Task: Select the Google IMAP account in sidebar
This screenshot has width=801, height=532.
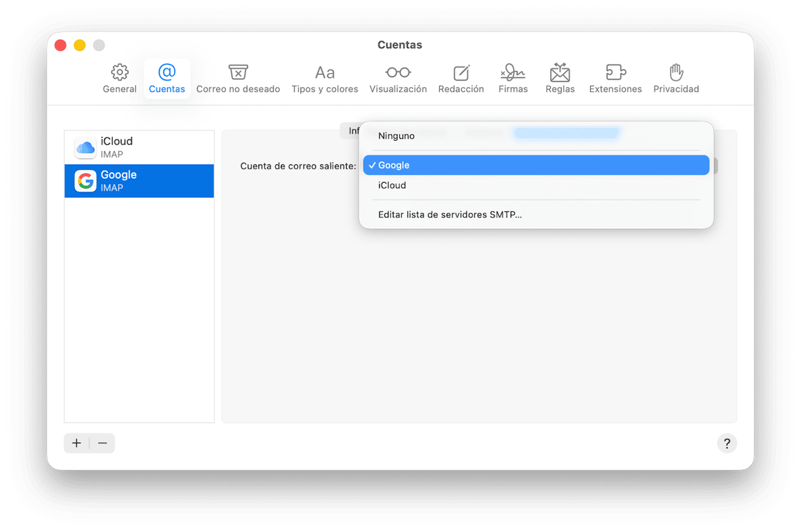Action: click(x=139, y=181)
